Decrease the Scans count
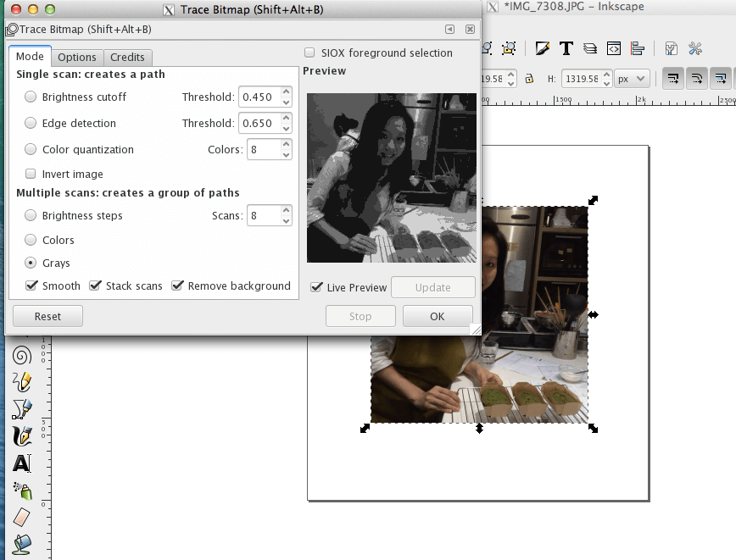Screen dimensions: 736x560 point(286,220)
